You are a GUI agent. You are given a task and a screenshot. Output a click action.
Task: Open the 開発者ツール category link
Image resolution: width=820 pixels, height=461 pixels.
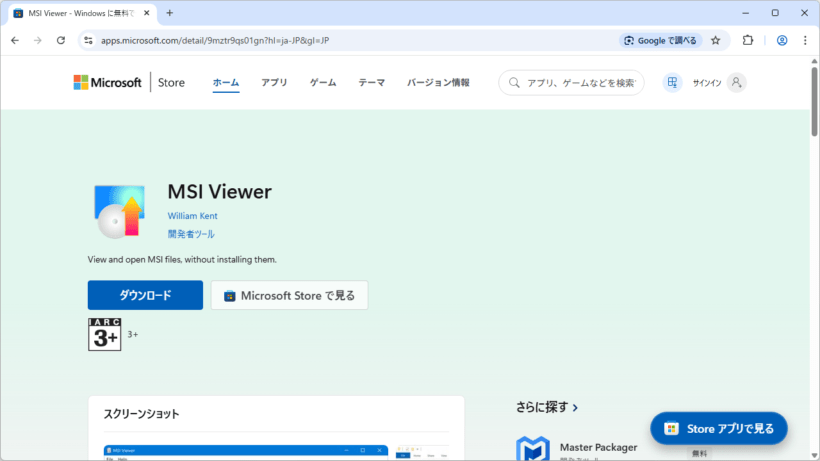191,234
